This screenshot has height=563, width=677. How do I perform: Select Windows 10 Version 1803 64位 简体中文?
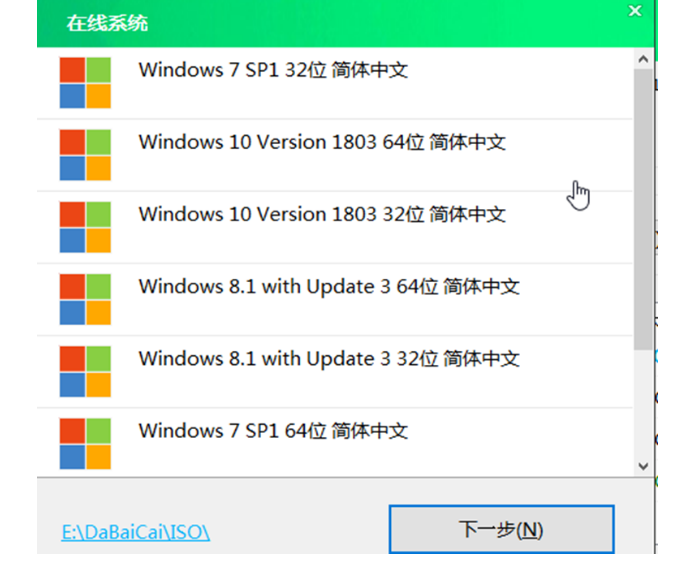pyautogui.click(x=335, y=155)
